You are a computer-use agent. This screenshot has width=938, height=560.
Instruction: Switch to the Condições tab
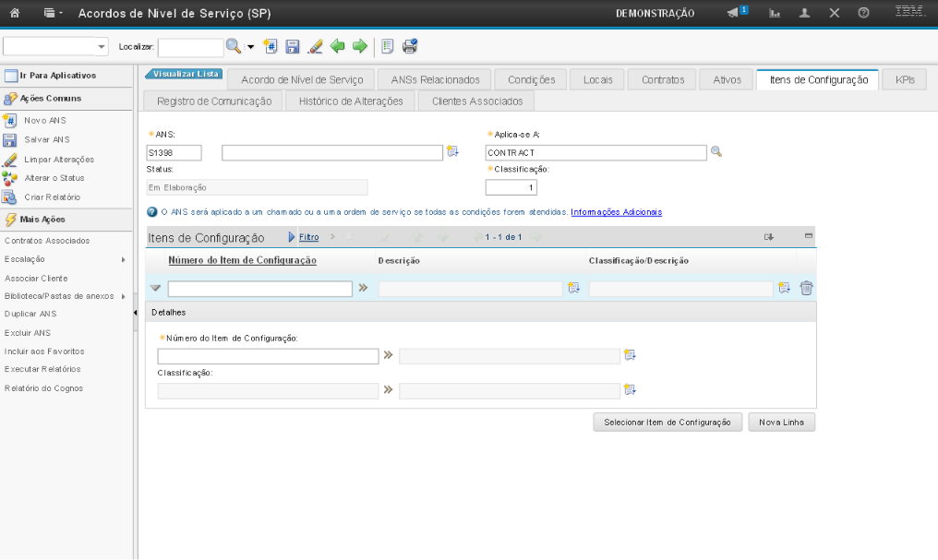[531, 80]
